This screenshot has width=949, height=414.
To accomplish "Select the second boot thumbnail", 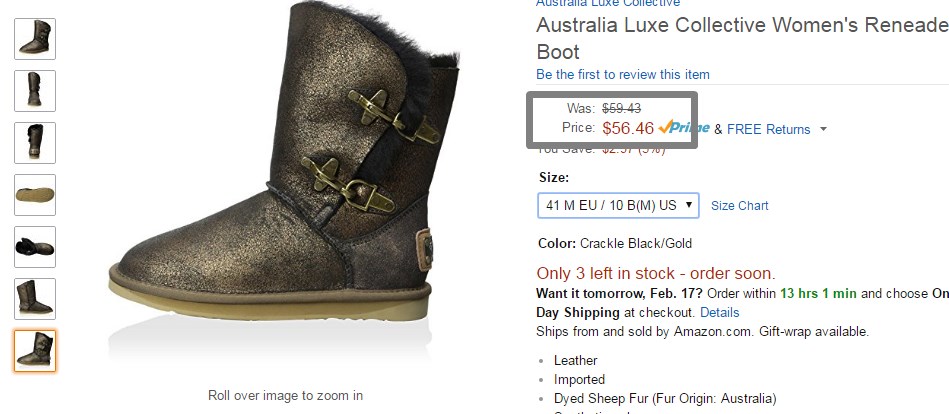I will pyautogui.click(x=35, y=91).
